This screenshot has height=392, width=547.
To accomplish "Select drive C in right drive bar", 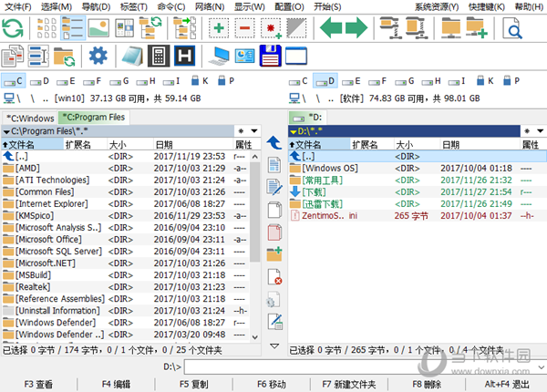I will click(x=298, y=81).
